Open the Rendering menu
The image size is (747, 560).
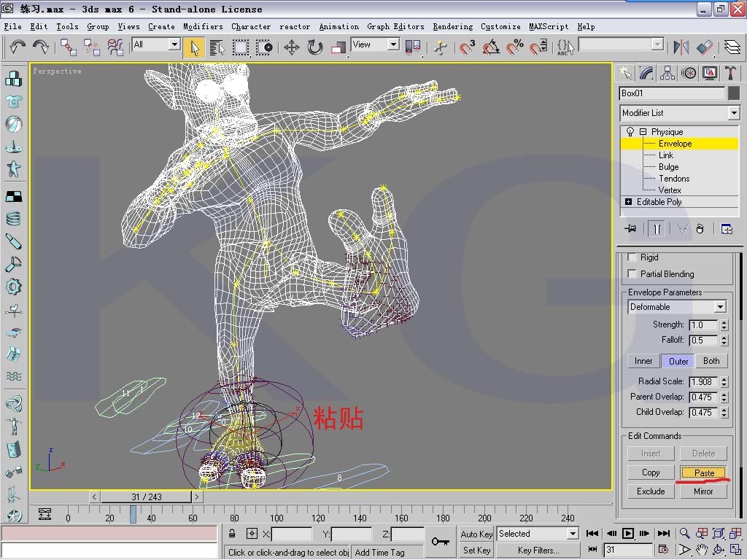coord(452,27)
